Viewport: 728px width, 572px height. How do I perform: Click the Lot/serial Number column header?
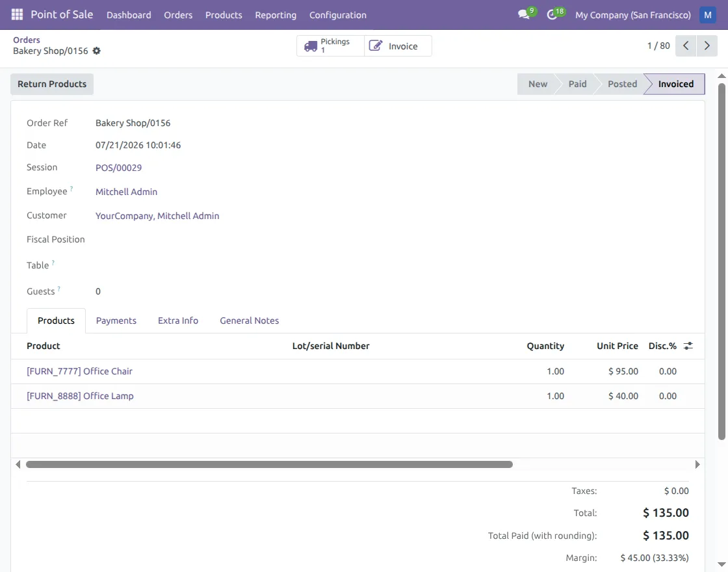(x=331, y=346)
